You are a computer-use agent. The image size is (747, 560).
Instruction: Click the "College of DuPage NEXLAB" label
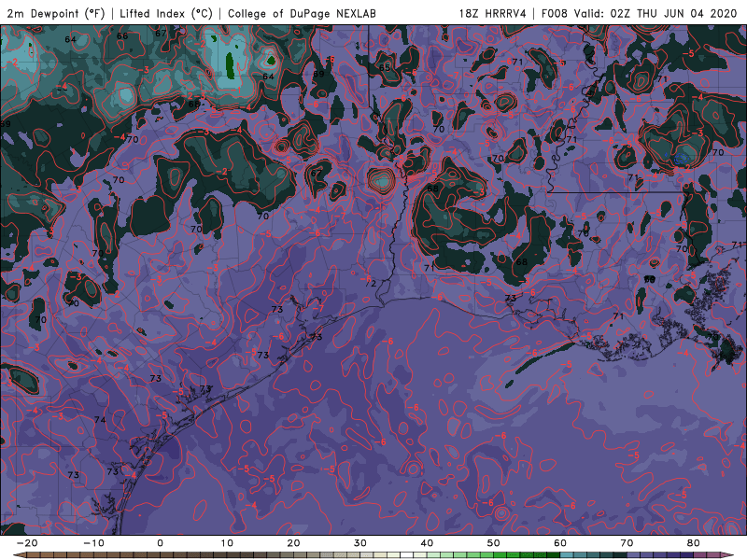[302, 14]
